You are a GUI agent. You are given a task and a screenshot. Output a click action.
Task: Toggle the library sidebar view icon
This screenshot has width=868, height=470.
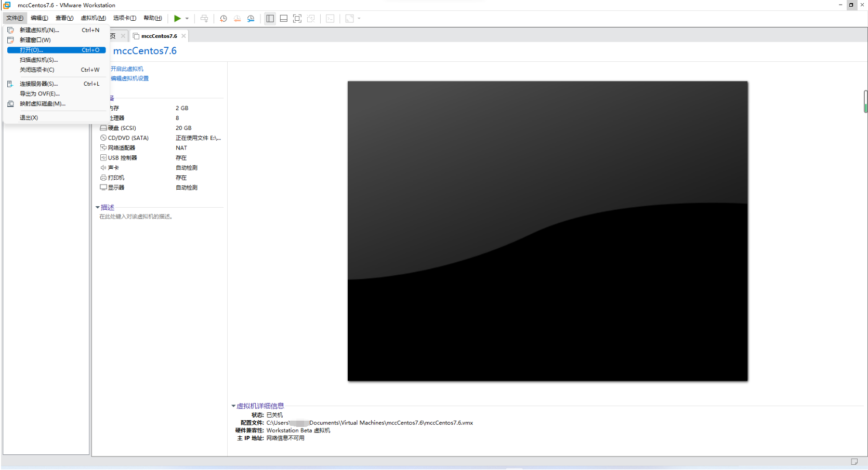click(270, 19)
